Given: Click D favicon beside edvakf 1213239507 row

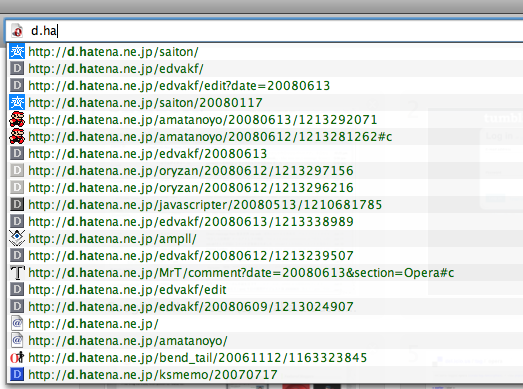Looking at the screenshot, I should (17, 256).
